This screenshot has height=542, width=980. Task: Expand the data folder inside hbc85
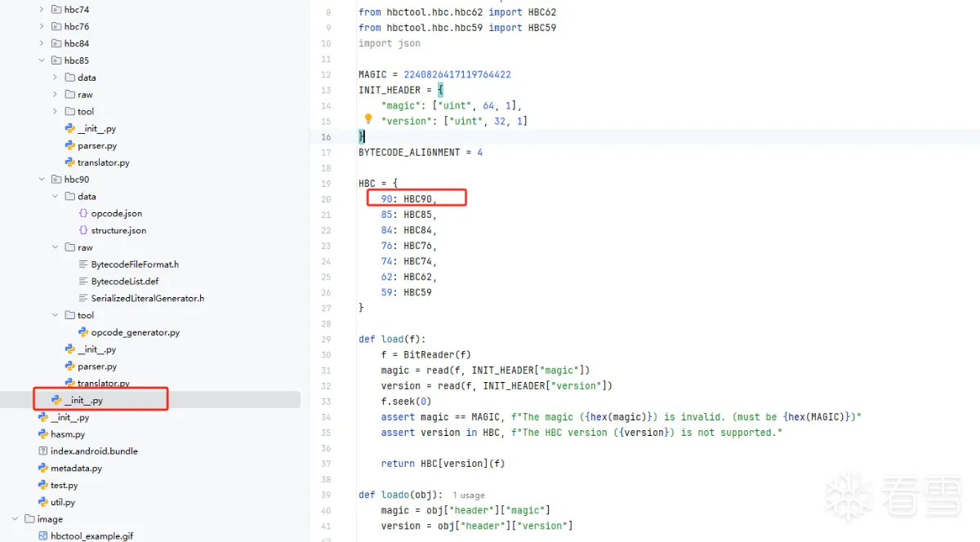click(x=56, y=78)
